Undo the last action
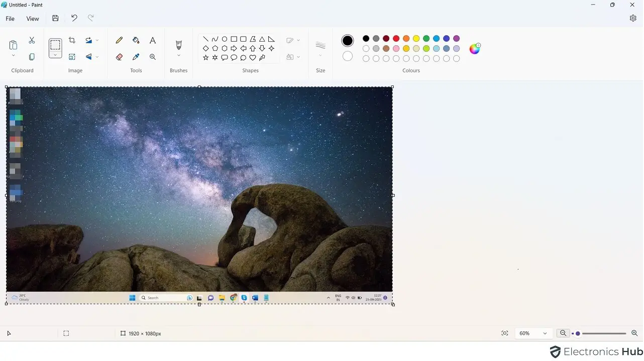The width and height of the screenshot is (644, 361). (x=74, y=18)
